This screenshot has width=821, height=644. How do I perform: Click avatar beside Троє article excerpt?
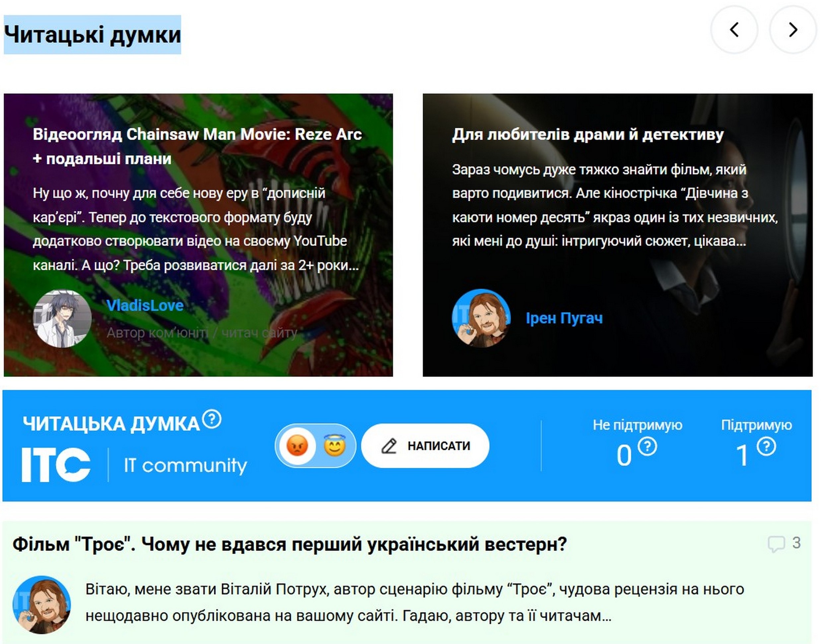pos(41,605)
